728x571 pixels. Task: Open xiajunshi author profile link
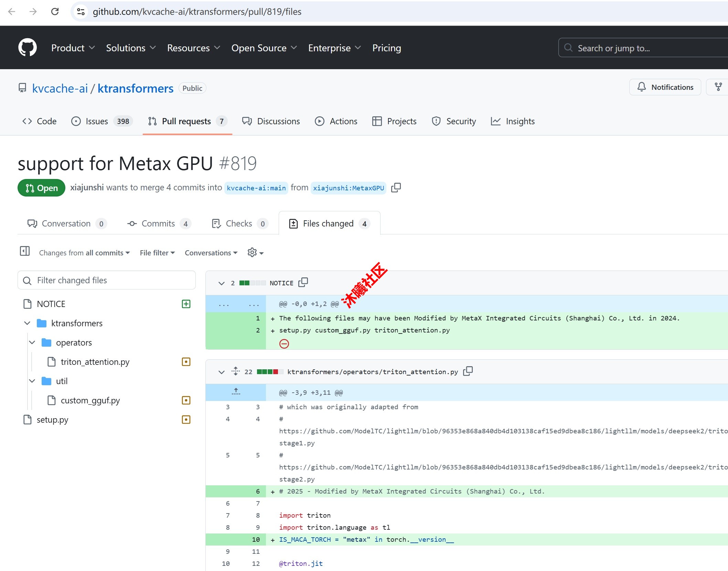click(87, 187)
